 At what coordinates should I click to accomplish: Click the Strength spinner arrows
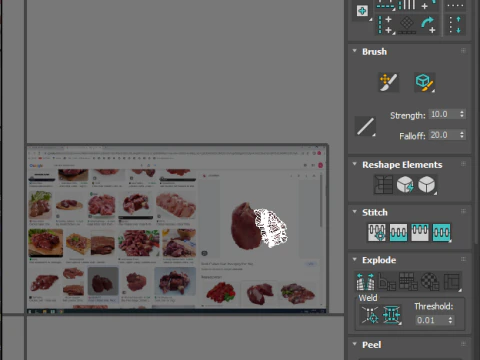[462, 114]
